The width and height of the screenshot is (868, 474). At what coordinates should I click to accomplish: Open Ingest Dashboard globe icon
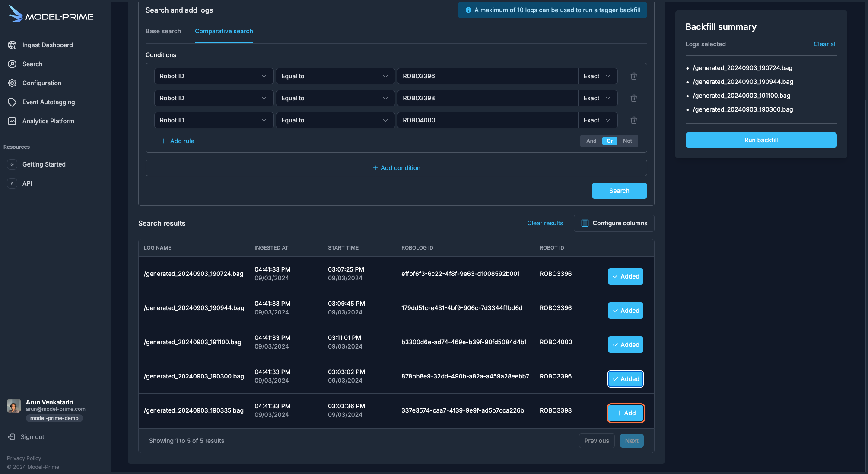click(12, 45)
